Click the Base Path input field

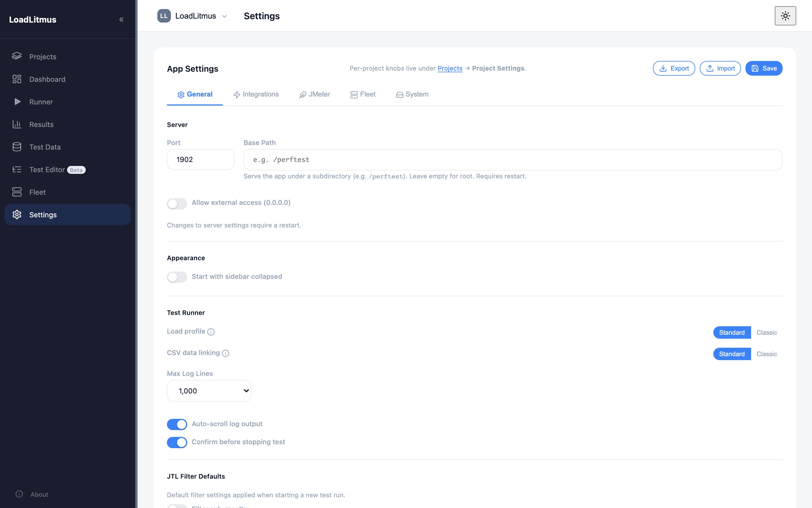[x=513, y=159]
